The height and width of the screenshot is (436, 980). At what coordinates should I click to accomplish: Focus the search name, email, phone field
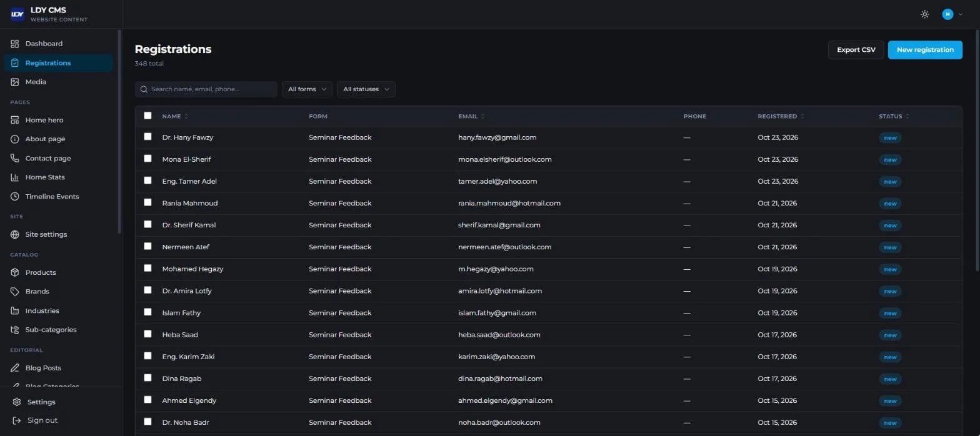[206, 89]
